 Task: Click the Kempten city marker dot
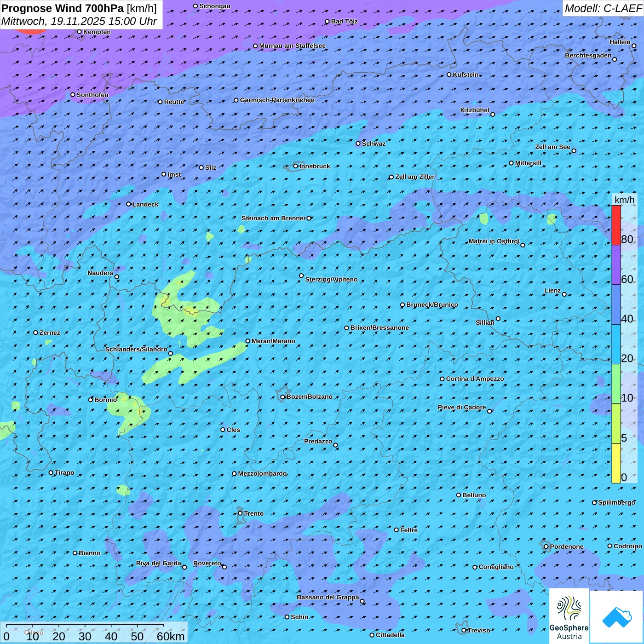coord(79,32)
